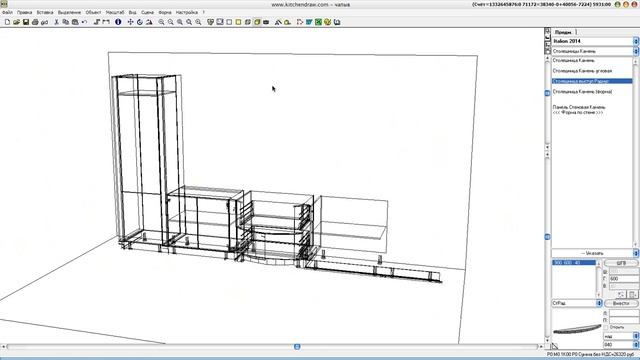Open the Настройка menu
This screenshot has width=640, height=360.
coord(187,12)
